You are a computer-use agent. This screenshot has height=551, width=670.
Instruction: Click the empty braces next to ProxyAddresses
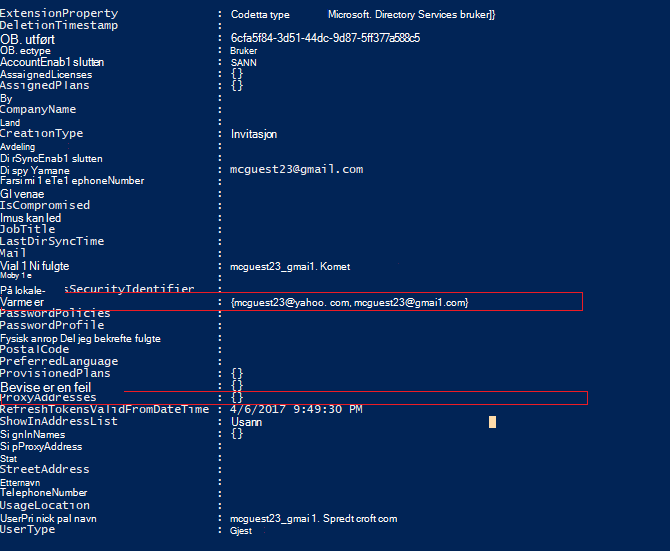point(237,397)
